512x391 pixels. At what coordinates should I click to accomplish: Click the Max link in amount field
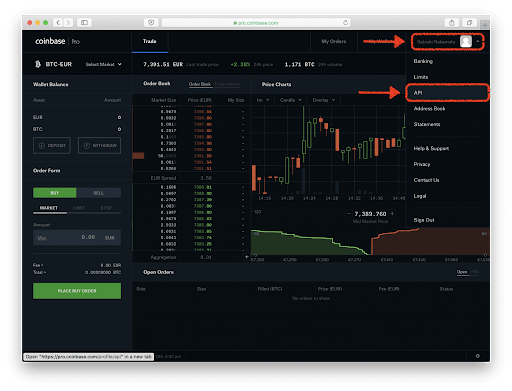click(x=42, y=238)
